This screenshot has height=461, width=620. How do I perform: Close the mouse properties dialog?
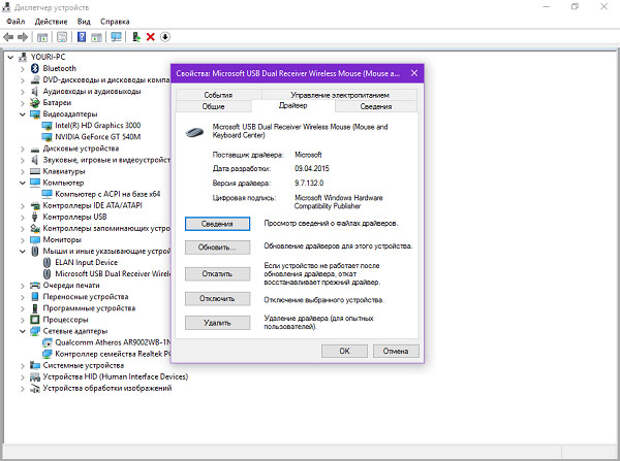point(414,73)
